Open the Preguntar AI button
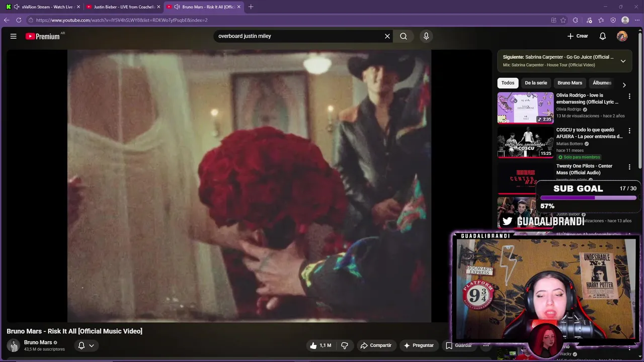Image resolution: width=644 pixels, height=362 pixels. tap(419, 345)
